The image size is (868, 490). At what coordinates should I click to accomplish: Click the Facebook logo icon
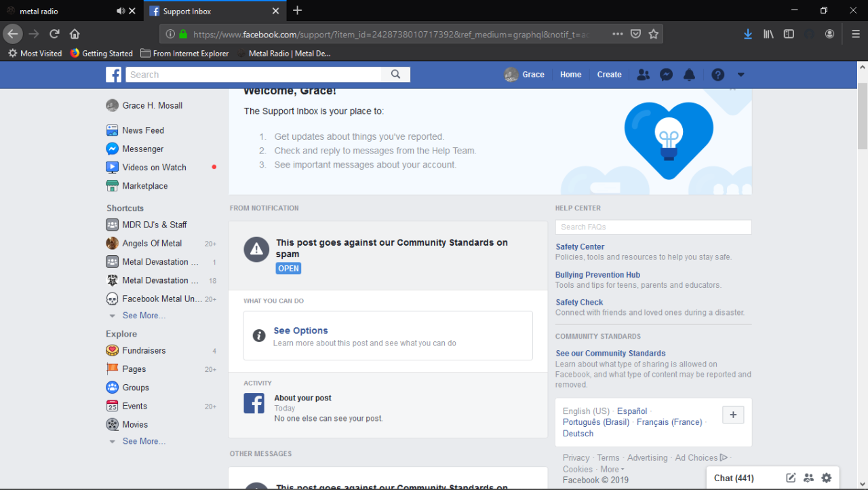(113, 75)
